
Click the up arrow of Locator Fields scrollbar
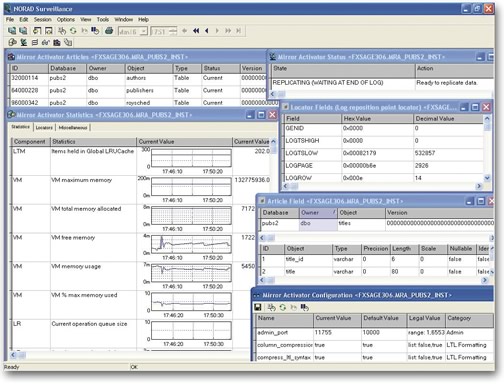coord(487,118)
